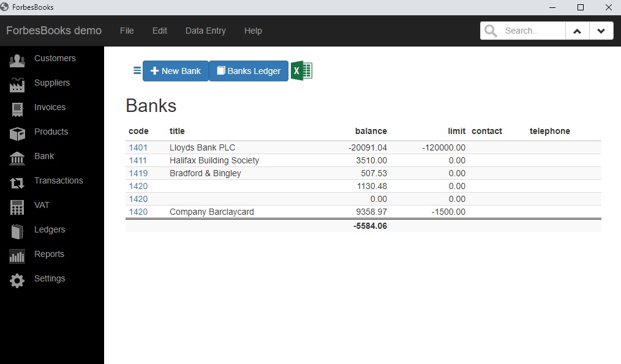The image size is (621, 364).
Task: Toggle the hamburger sidebar menu icon
Action: coord(137,71)
